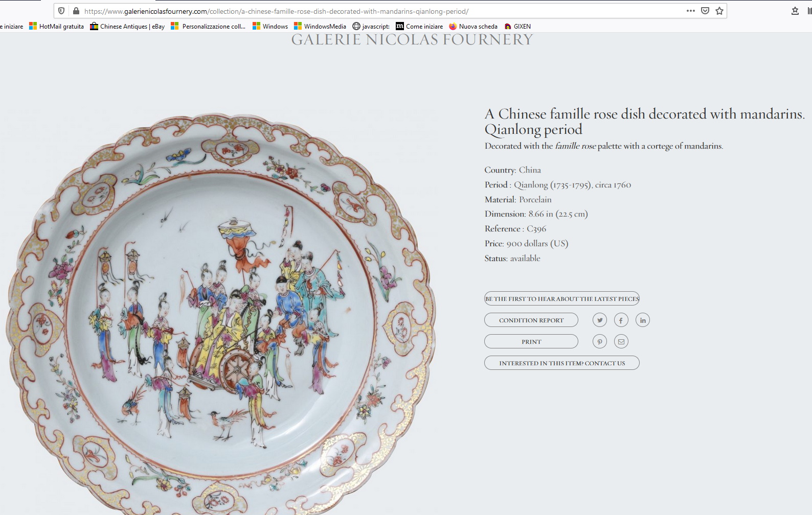View site security padlock info

(x=76, y=11)
